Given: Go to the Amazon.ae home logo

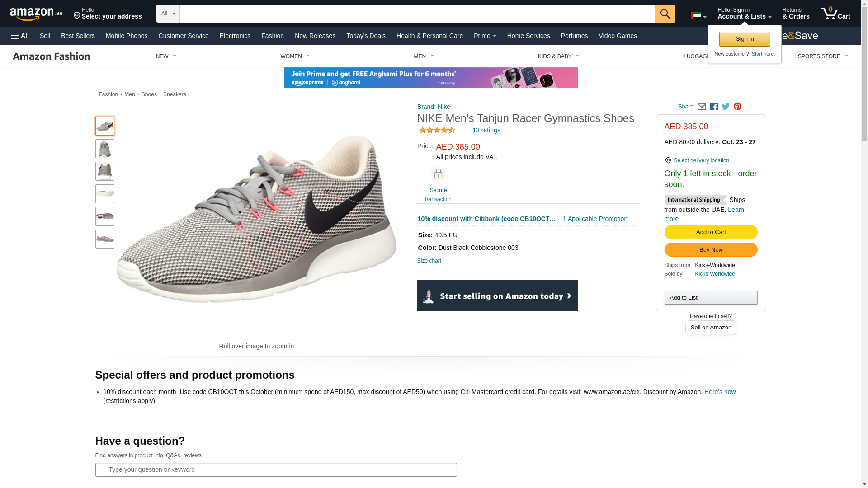Looking at the screenshot, I should tap(36, 14).
